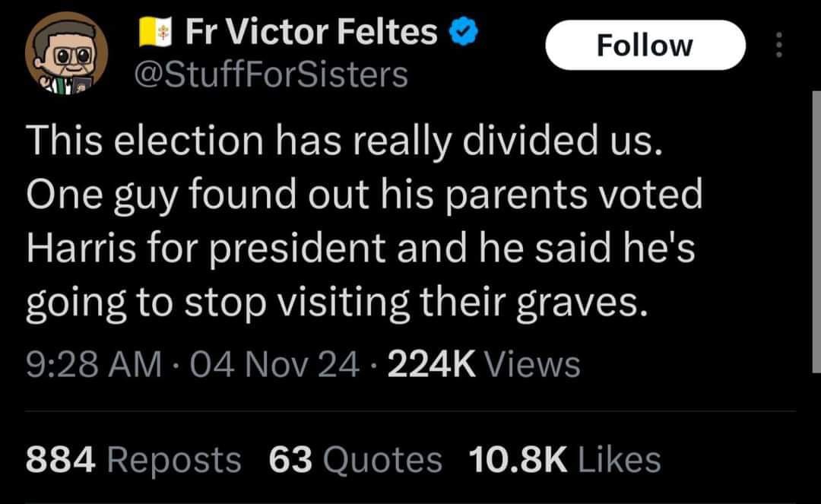Click the divider line above the repost stats
Viewport: 821px width, 504px height.
pyautogui.click(x=410, y=411)
